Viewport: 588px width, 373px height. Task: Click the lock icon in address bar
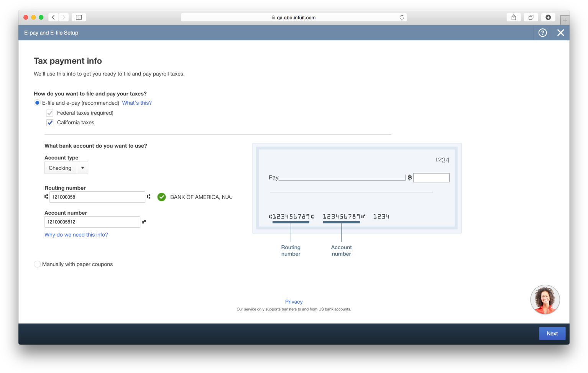(273, 18)
